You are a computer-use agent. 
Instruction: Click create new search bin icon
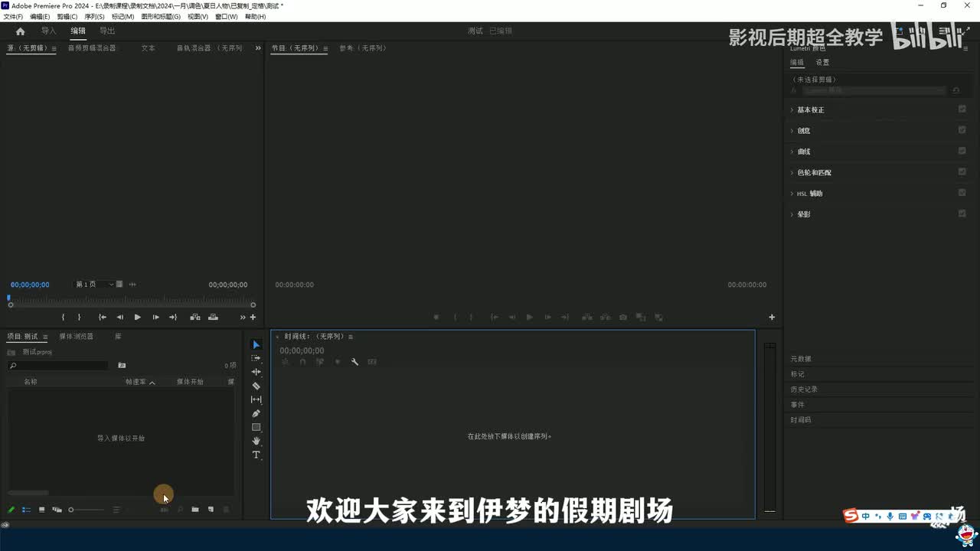(122, 365)
